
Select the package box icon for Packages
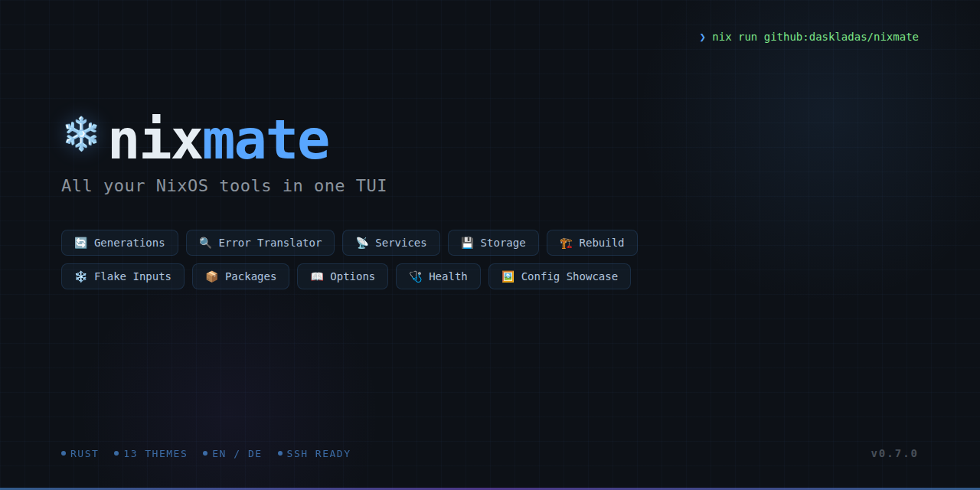click(211, 276)
